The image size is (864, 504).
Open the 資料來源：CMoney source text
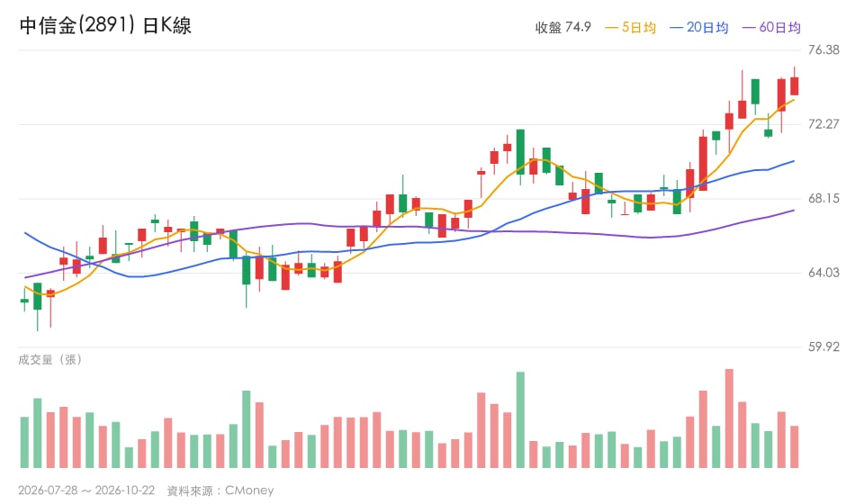[x=220, y=490]
